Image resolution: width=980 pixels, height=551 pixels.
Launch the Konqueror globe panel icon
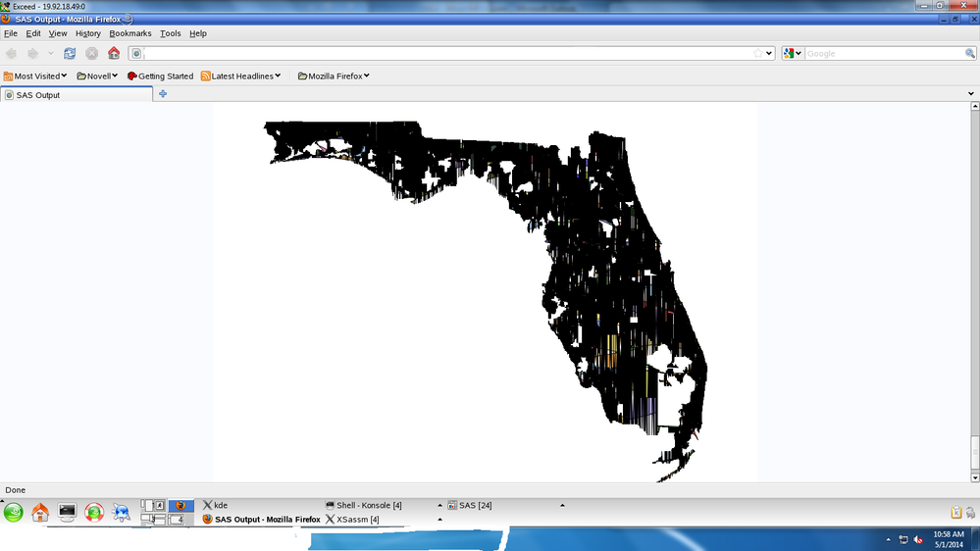point(121,512)
